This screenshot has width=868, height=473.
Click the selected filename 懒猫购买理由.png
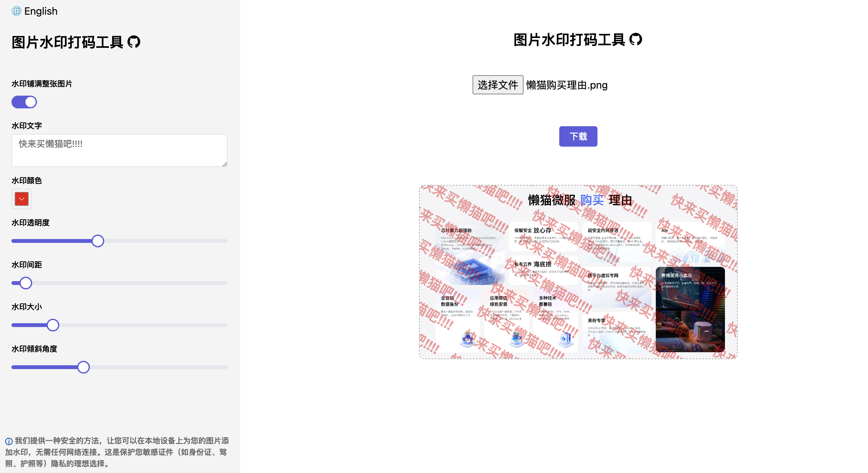[x=567, y=85]
